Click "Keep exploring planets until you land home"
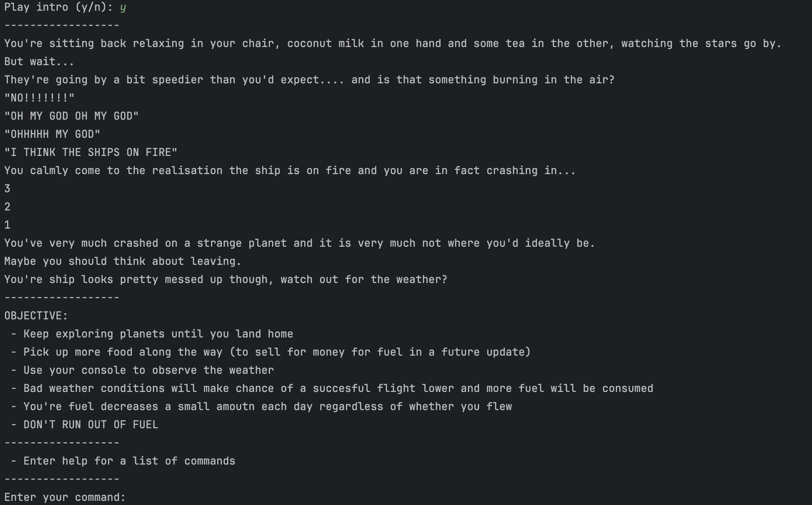Image resolution: width=812 pixels, height=505 pixels. pos(158,334)
